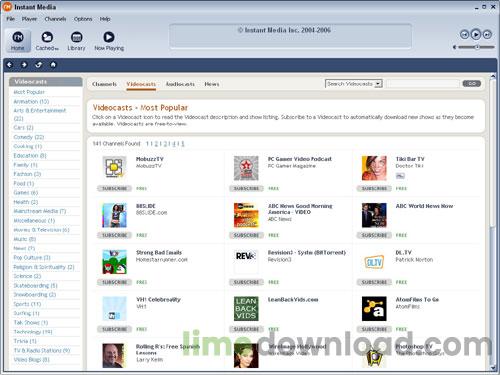The image size is (500, 375).
Task: Open the Cached toolbar button
Action: (x=47, y=41)
